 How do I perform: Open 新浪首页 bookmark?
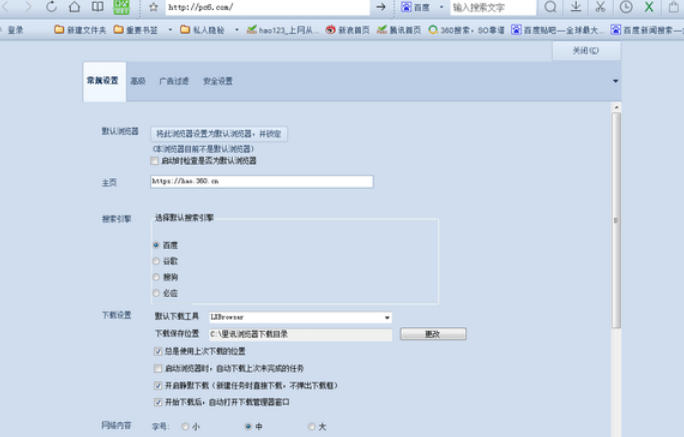(x=348, y=30)
